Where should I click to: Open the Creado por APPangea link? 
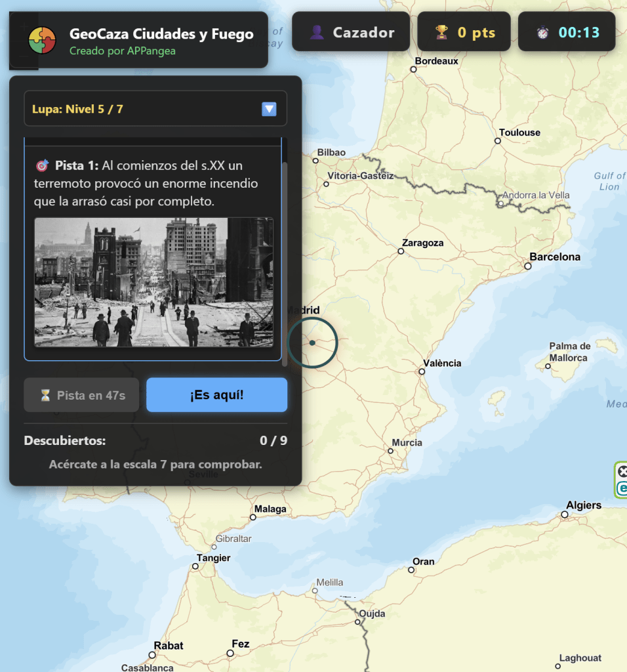[x=123, y=51]
